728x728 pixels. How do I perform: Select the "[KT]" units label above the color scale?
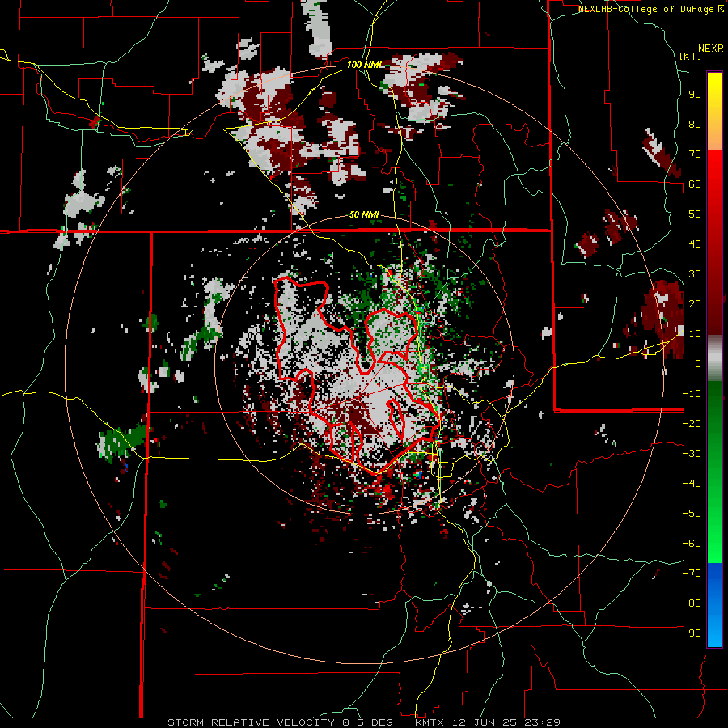pos(691,56)
